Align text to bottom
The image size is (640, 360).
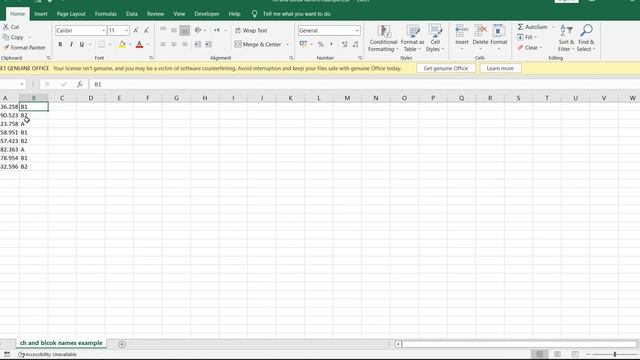(x=184, y=30)
